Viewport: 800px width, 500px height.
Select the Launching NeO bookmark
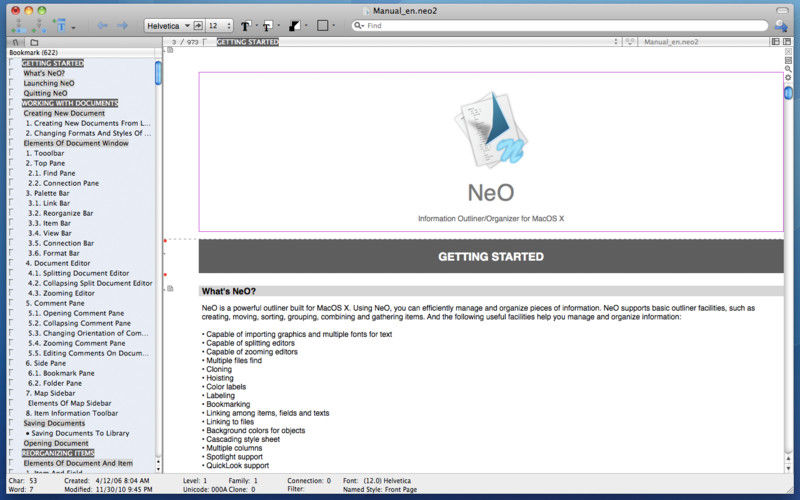49,83
